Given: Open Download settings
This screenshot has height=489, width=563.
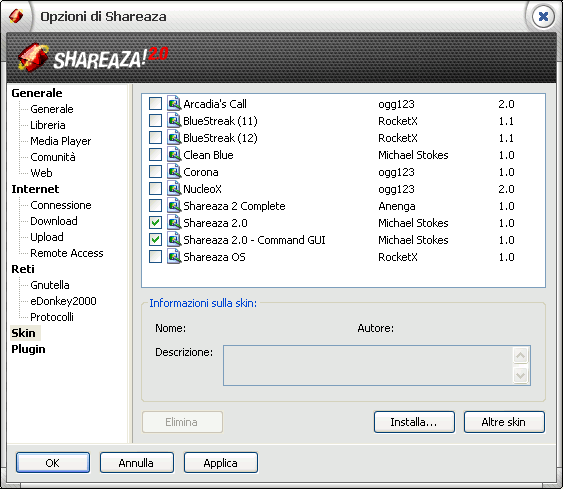Looking at the screenshot, I should point(54,221).
